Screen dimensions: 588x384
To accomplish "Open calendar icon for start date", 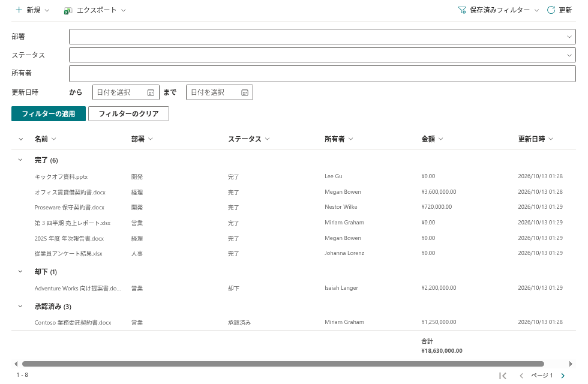I will 151,92.
